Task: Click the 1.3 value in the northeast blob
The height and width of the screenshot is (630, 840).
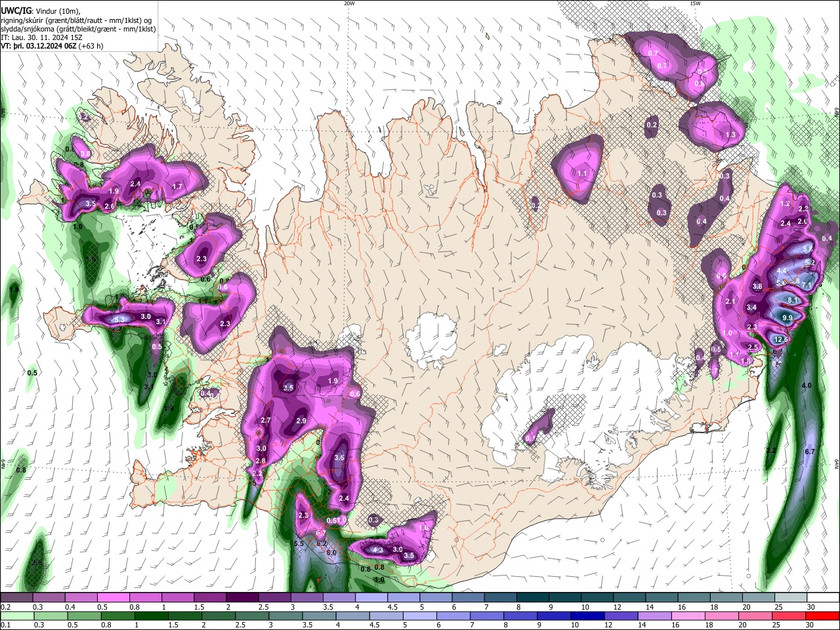Action: pyautogui.click(x=731, y=135)
